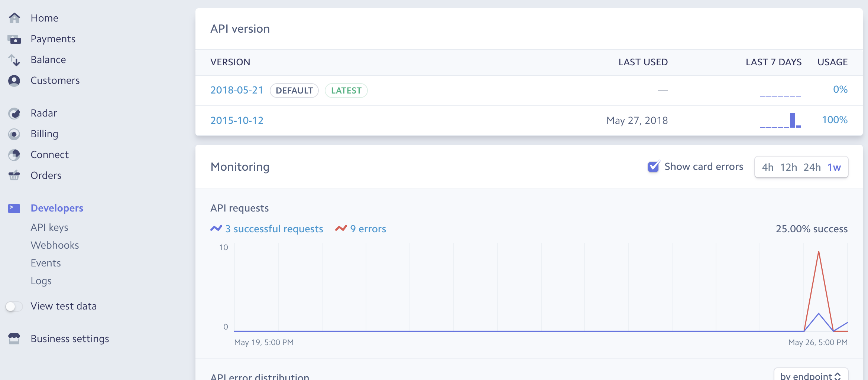The width and height of the screenshot is (868, 380).
Task: Open API keys submenu item
Action: coord(49,227)
